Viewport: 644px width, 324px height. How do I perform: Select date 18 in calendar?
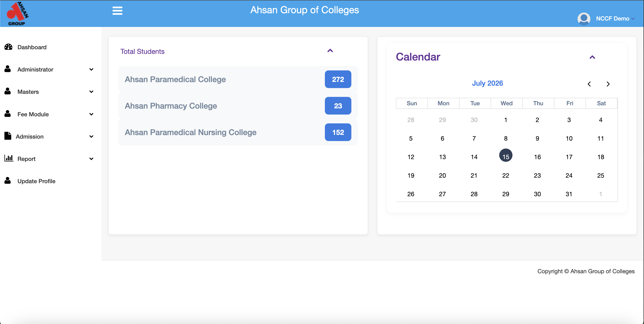[x=601, y=157]
